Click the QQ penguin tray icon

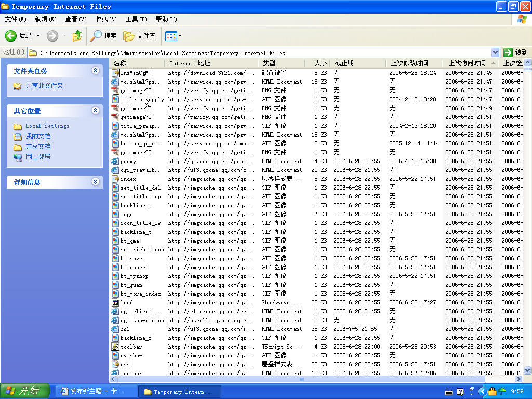(493, 392)
